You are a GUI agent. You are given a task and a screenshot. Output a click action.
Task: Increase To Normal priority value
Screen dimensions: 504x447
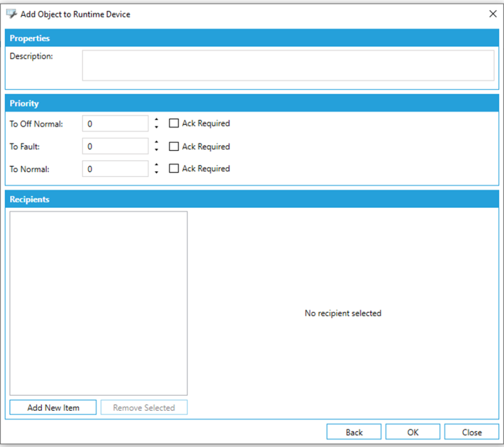click(157, 165)
